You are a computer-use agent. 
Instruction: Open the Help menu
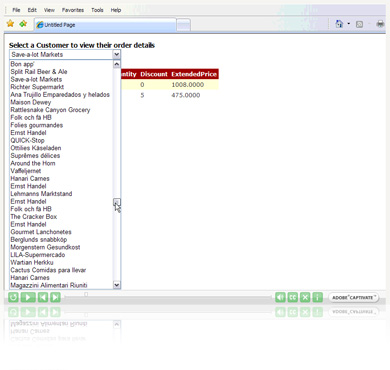point(116,10)
